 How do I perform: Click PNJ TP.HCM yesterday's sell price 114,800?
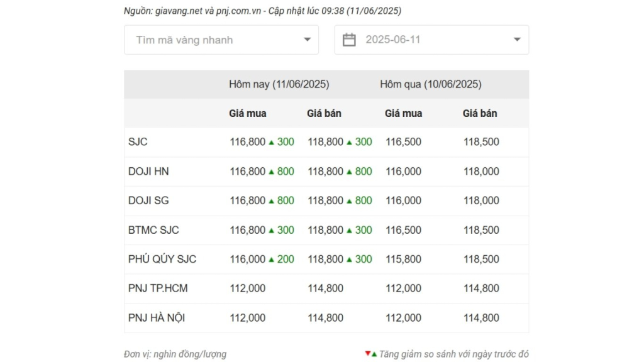481,288
